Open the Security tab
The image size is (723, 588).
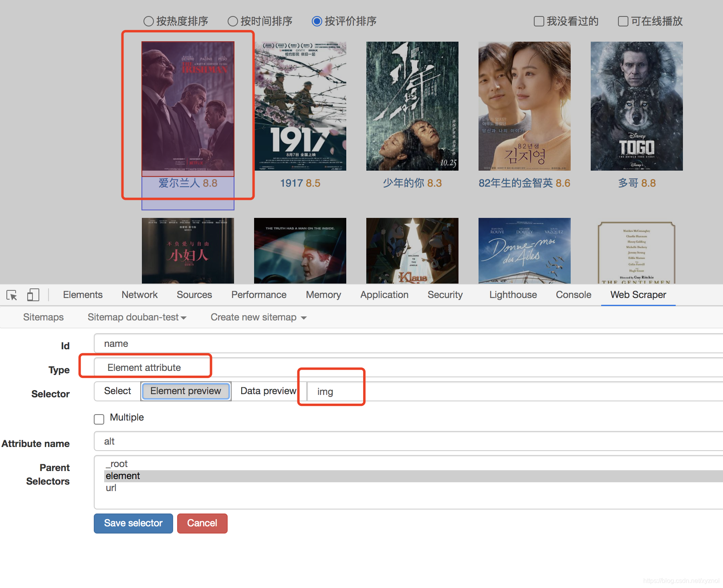(x=445, y=295)
